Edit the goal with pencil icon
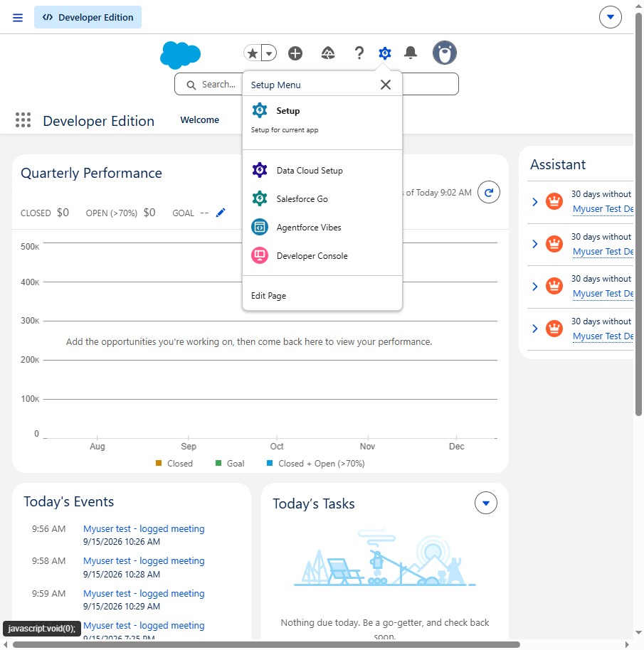The image size is (644, 650). pyautogui.click(x=221, y=213)
